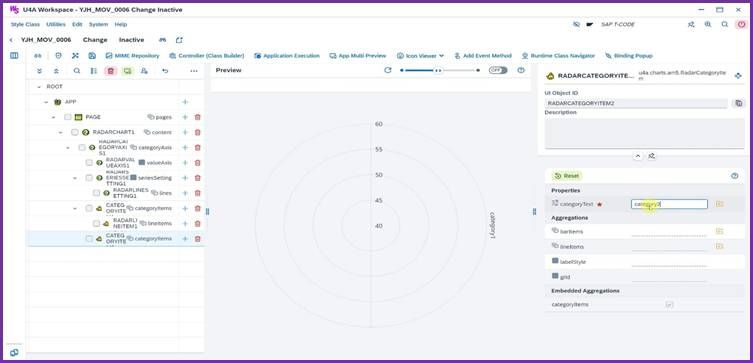
Task: Open the Icon Viewer dropdown
Action: (x=420, y=56)
